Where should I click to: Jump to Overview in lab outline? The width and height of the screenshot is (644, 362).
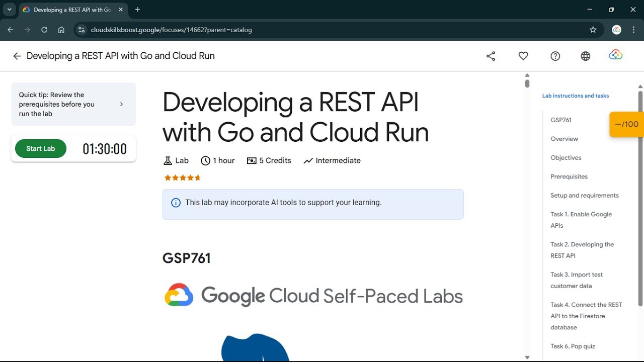tap(565, 139)
